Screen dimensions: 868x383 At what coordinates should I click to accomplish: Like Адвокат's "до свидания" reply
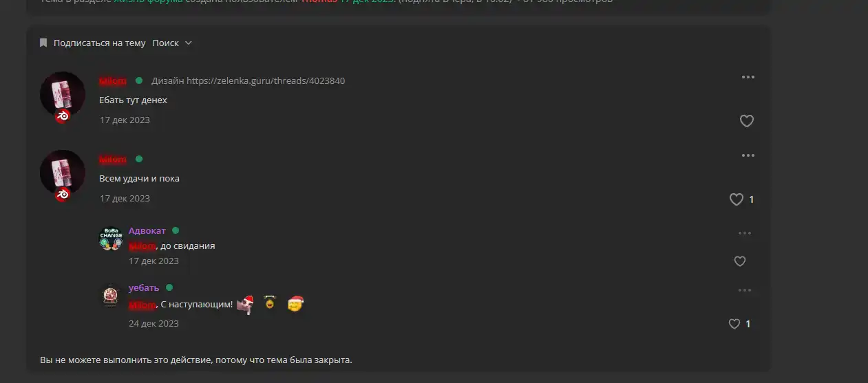740,261
